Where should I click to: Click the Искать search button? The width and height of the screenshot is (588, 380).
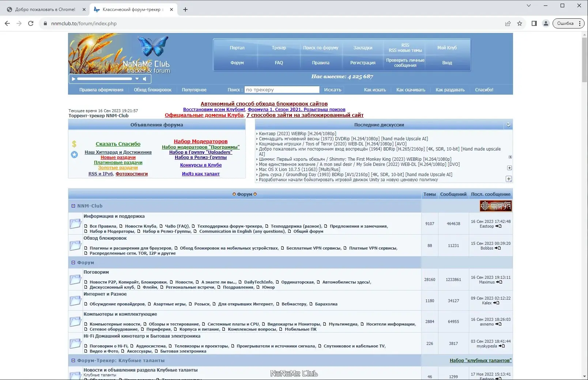(x=332, y=90)
